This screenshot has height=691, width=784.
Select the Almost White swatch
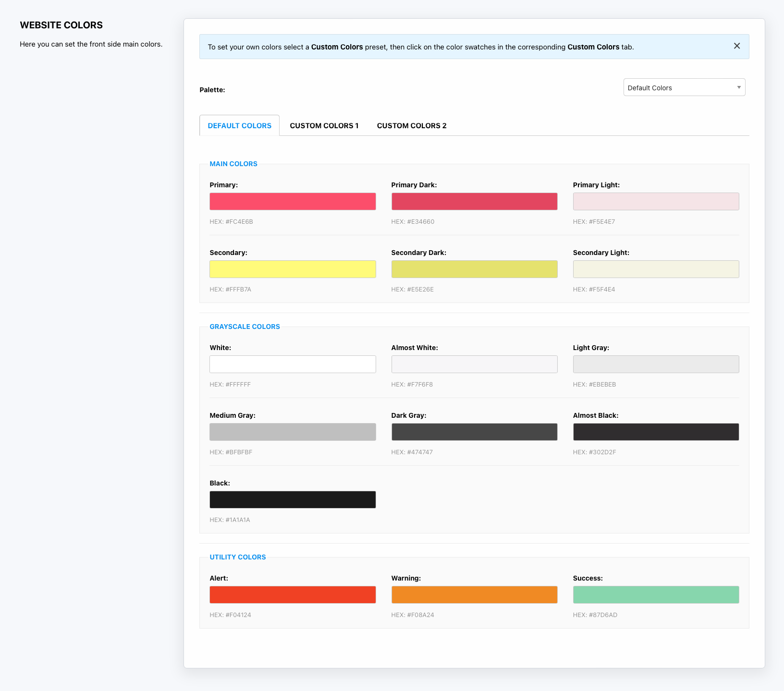point(474,364)
